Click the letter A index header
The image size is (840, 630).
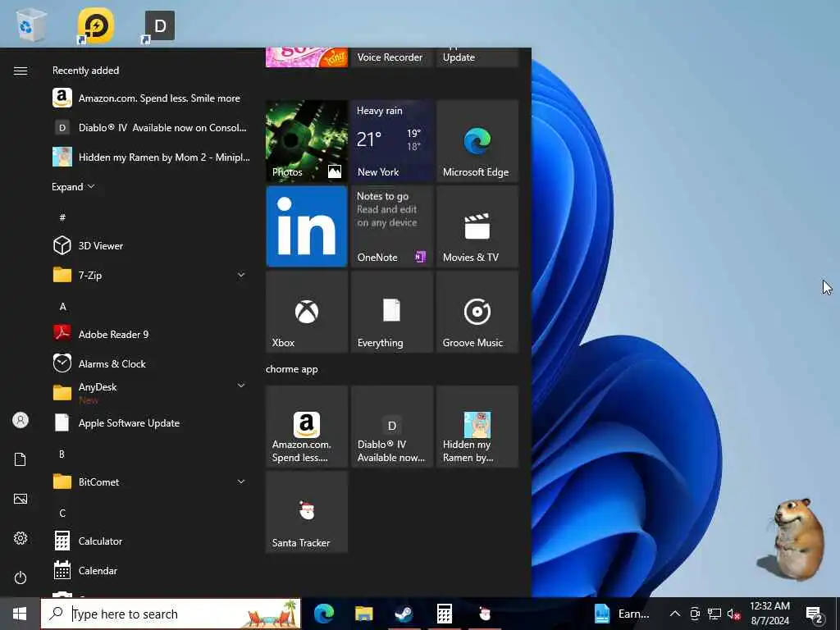(x=62, y=307)
